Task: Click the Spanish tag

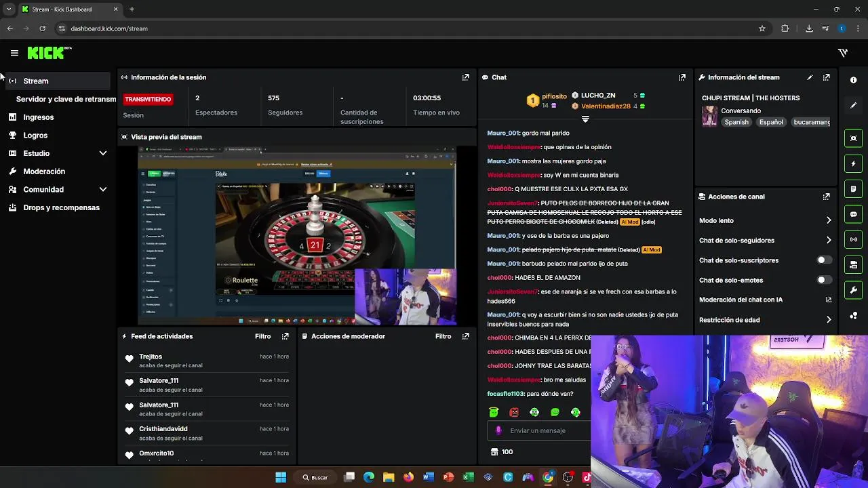Action: coord(736,122)
